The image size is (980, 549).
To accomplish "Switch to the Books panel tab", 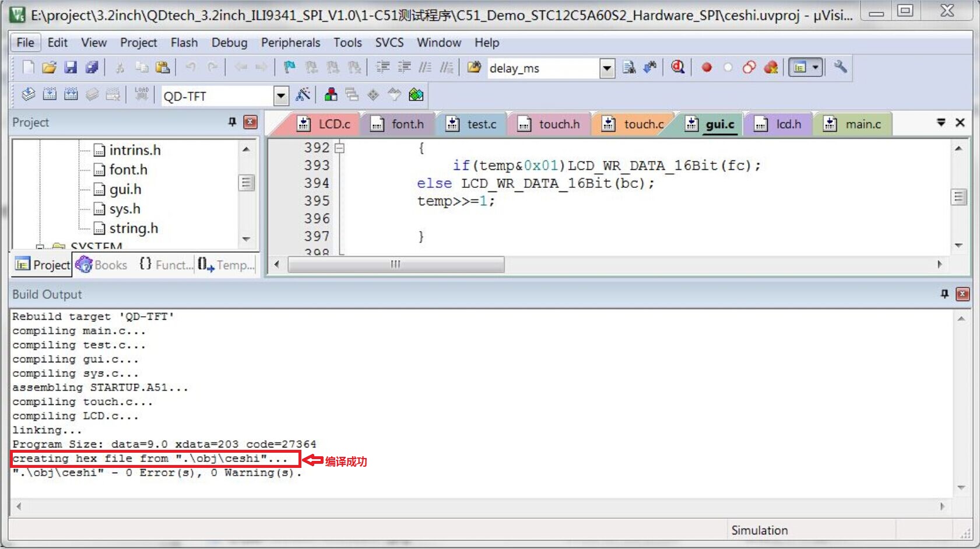I will pyautogui.click(x=103, y=265).
